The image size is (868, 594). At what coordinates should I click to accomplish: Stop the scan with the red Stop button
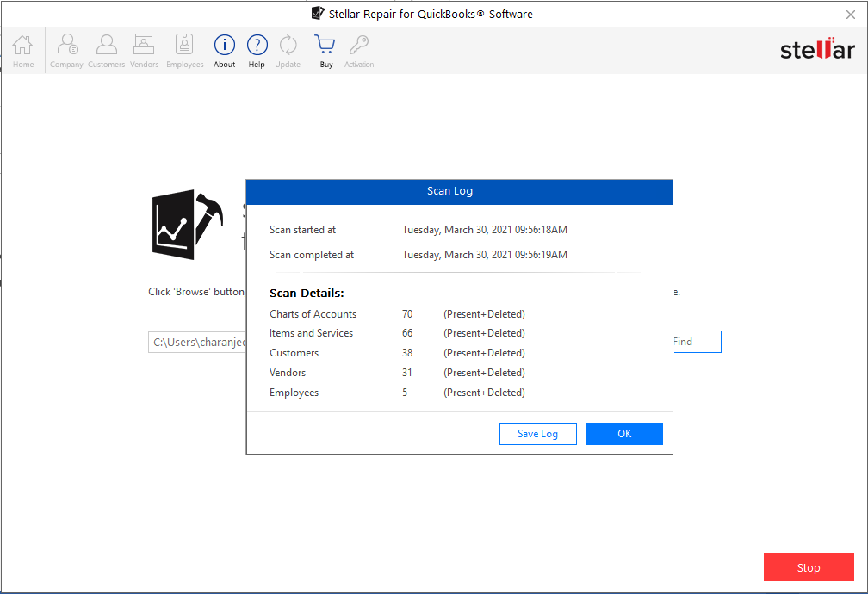click(809, 566)
